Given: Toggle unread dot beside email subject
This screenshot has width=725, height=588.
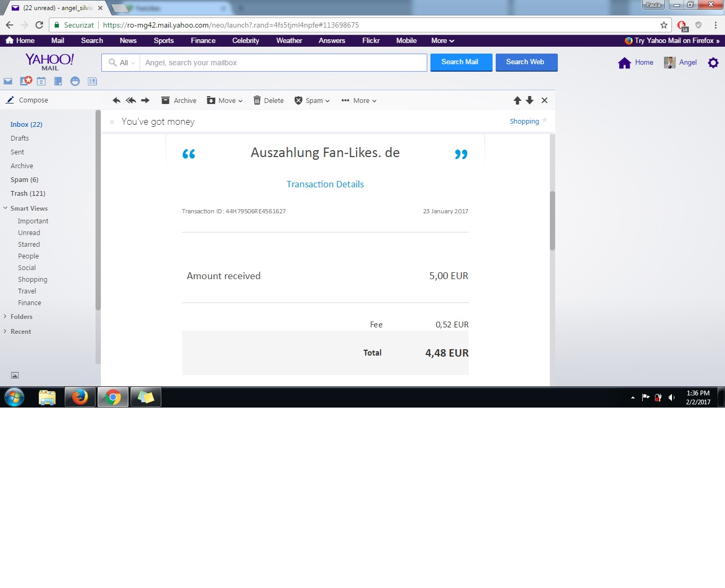Looking at the screenshot, I should coord(112,122).
